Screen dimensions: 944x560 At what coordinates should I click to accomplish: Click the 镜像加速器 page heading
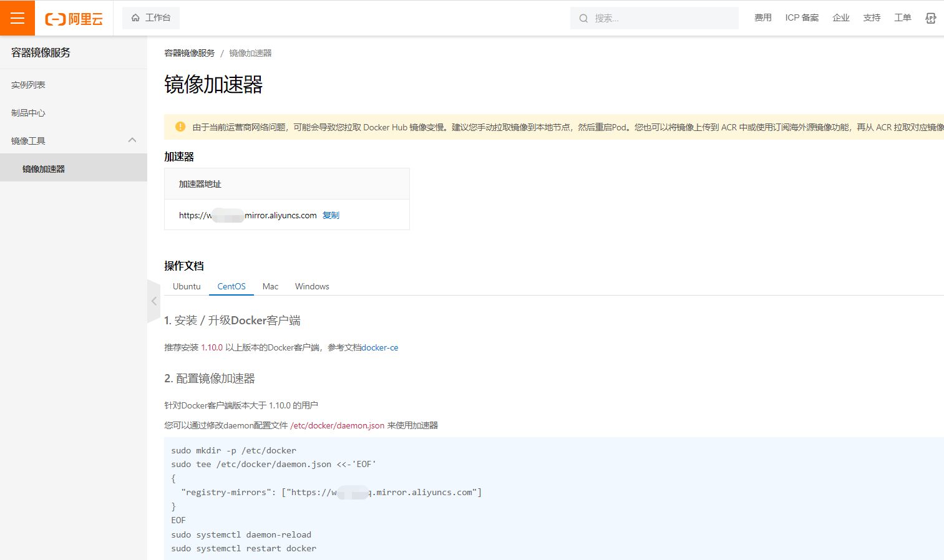(213, 84)
